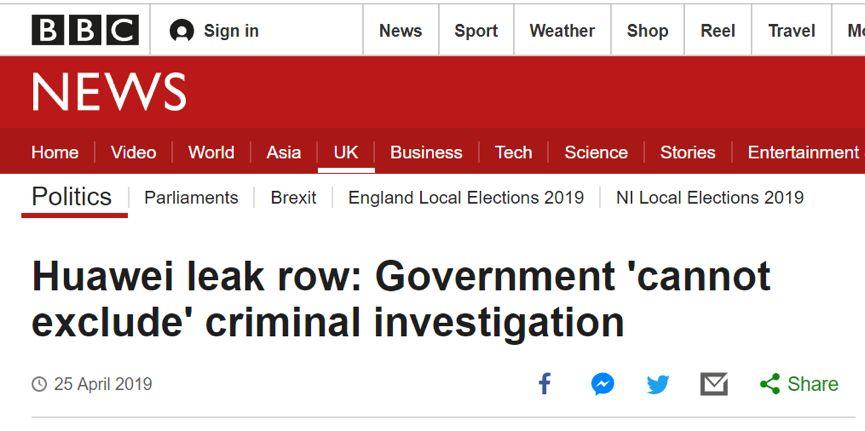Switch to the Tech tab

tap(513, 152)
